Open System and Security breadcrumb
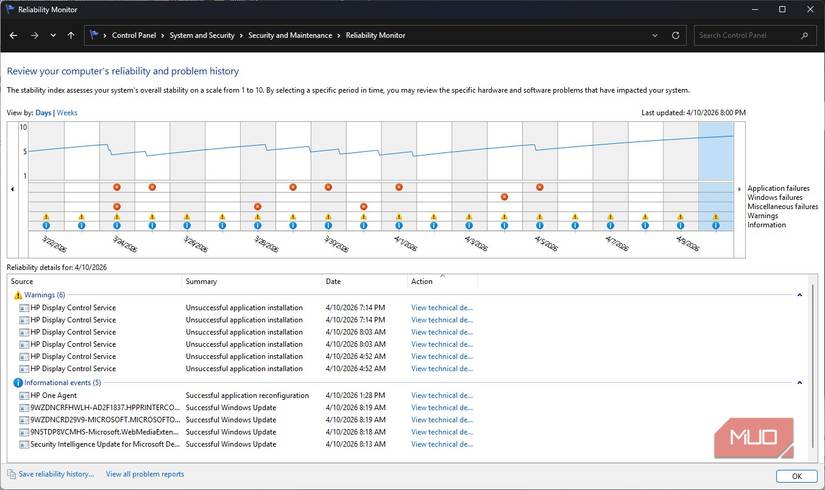The image size is (825, 490). 202,35
